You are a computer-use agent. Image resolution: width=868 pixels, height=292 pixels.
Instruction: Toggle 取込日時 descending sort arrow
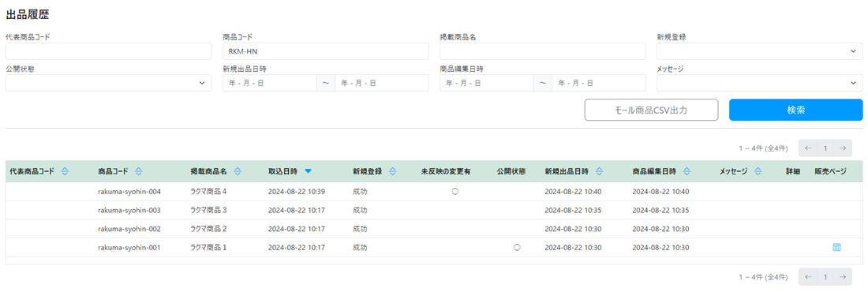[309, 172]
